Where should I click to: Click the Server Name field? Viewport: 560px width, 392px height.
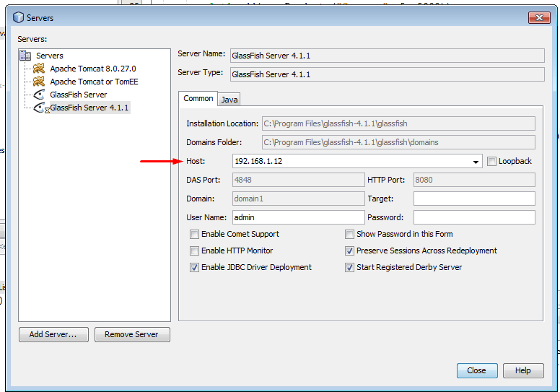coord(388,56)
